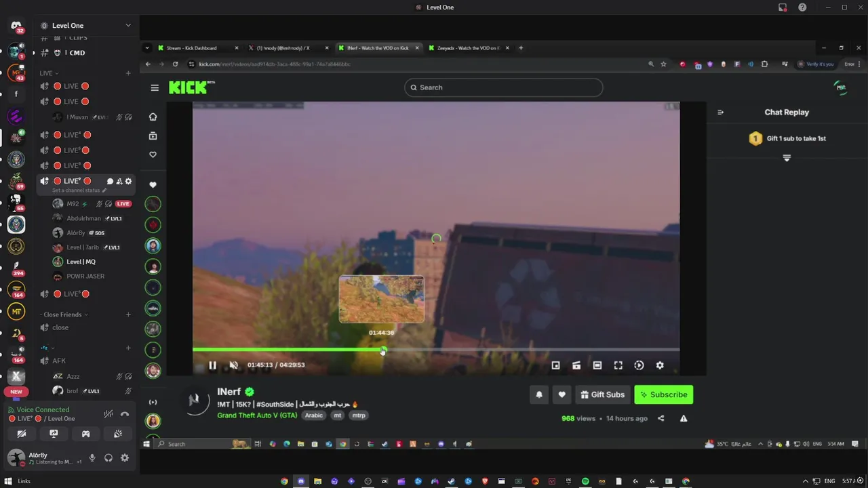Open Kick browse sidebar icon
The image size is (868, 488).
[x=153, y=136]
